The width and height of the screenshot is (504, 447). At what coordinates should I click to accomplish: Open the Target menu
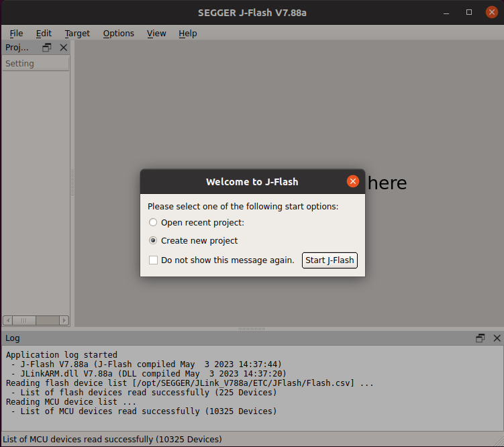click(77, 34)
